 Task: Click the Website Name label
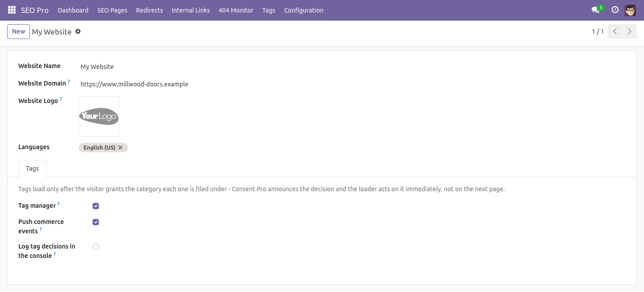point(39,66)
